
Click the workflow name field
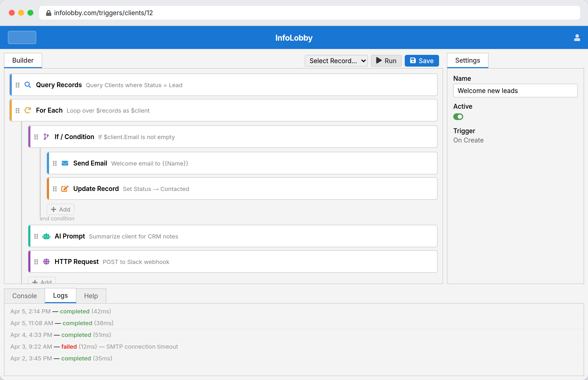click(x=515, y=91)
